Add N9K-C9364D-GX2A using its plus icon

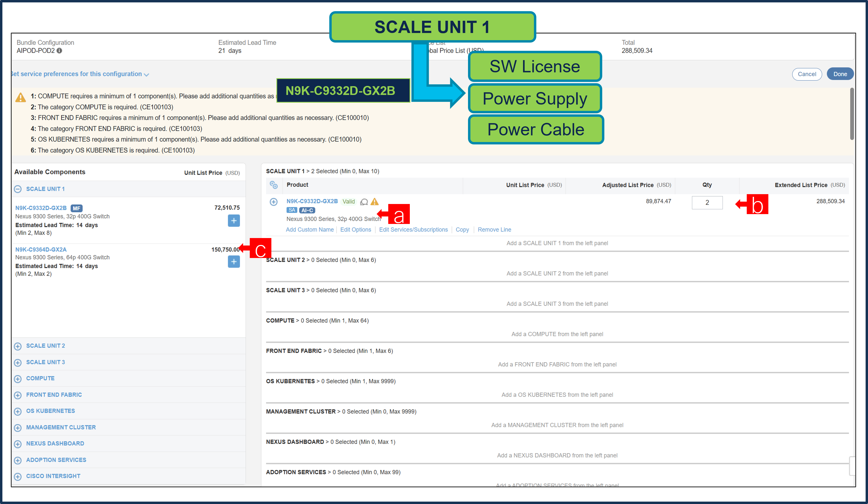point(234,262)
